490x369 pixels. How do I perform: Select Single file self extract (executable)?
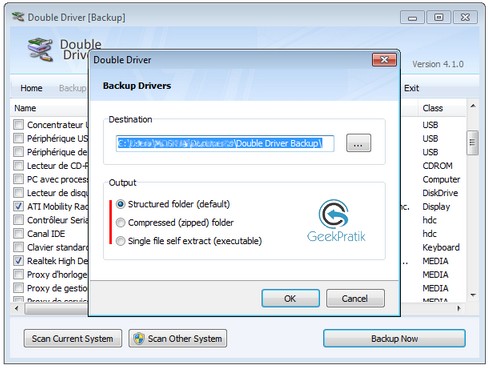pos(121,241)
